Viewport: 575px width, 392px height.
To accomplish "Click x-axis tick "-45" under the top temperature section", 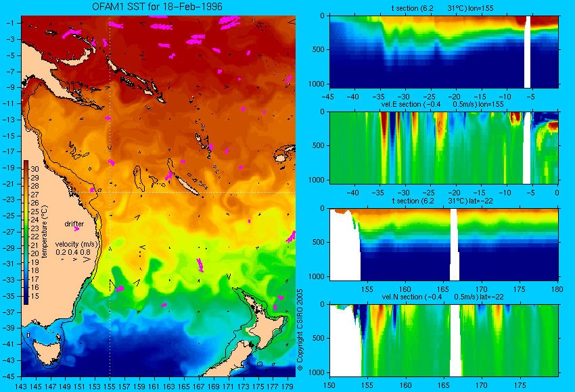I will coord(329,97).
